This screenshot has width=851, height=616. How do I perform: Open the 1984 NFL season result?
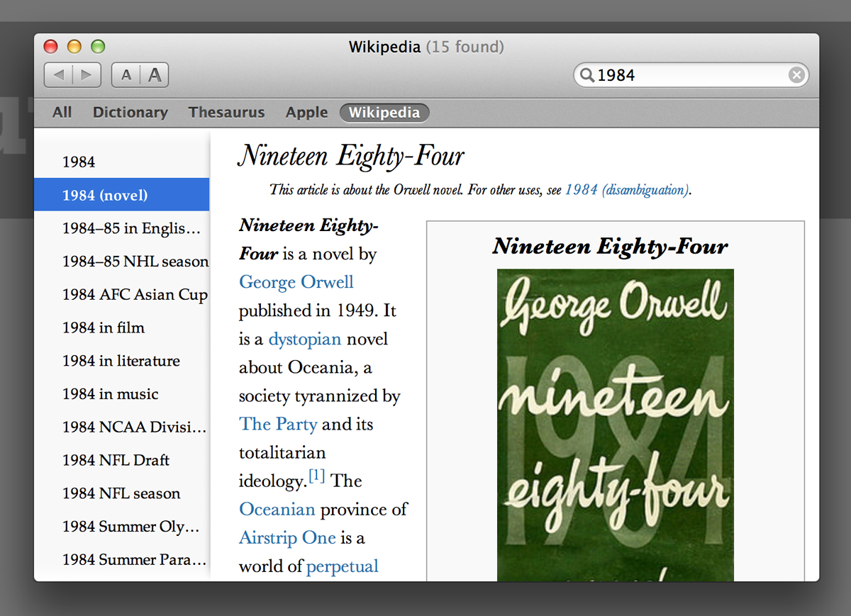tap(122, 493)
